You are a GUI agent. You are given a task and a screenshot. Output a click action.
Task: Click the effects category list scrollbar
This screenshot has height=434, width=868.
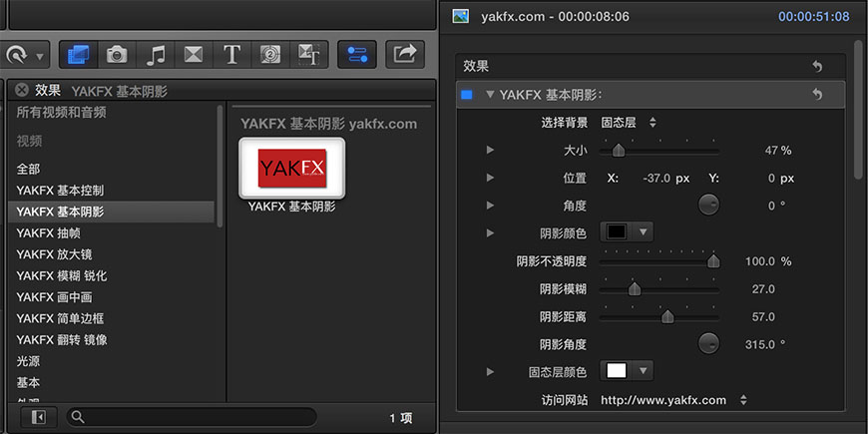[220, 166]
